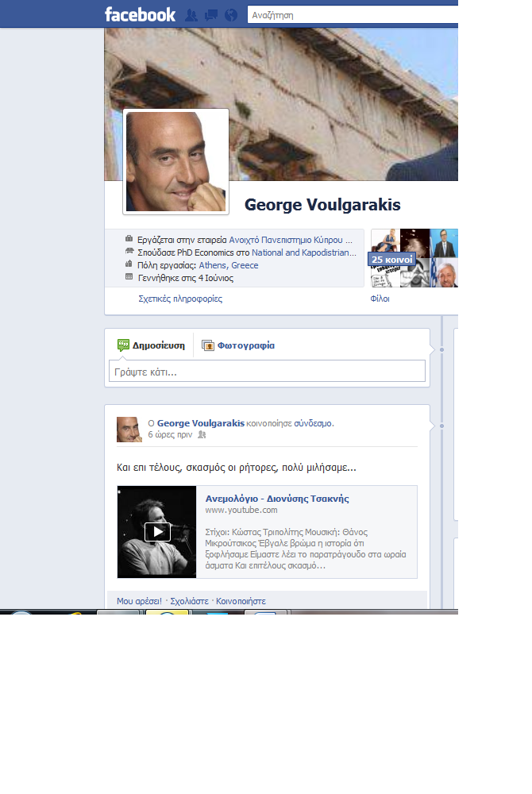The image size is (532, 794).
Task: Click Μου αρέσει on the post
Action: [x=139, y=602]
